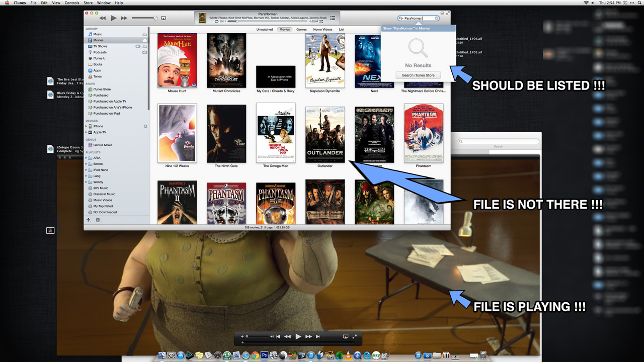This screenshot has width=644, height=362.
Task: Expand the Apple TV device entry
Action: point(86,132)
